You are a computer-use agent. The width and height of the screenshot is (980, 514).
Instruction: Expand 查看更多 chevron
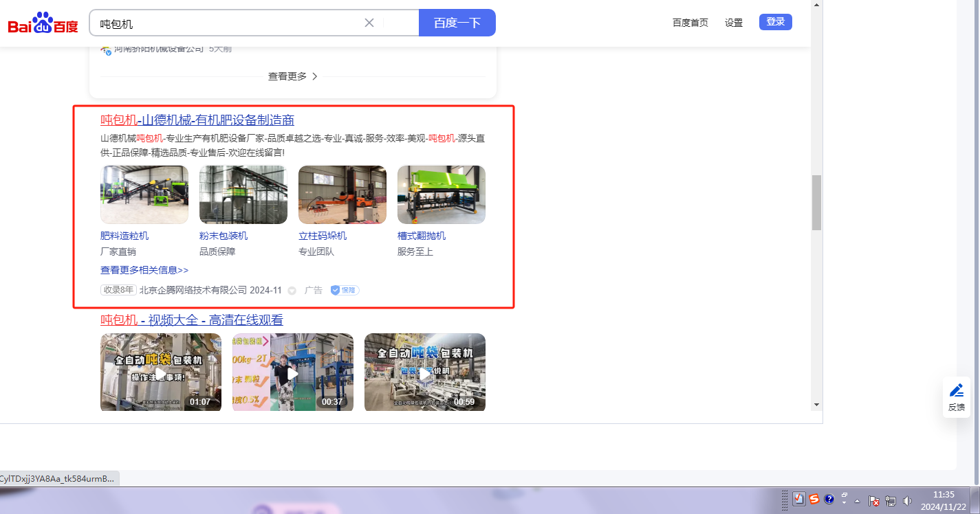pyautogui.click(x=315, y=76)
